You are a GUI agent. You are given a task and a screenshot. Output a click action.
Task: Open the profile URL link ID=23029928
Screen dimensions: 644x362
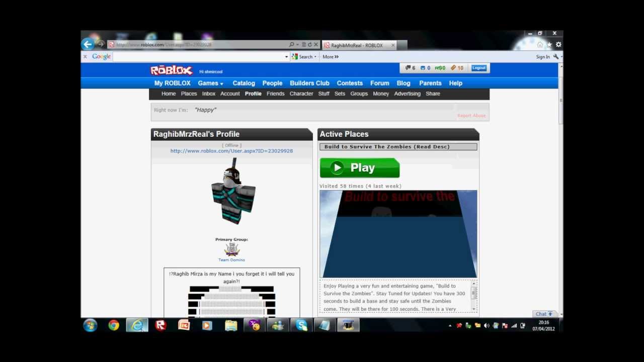point(231,151)
